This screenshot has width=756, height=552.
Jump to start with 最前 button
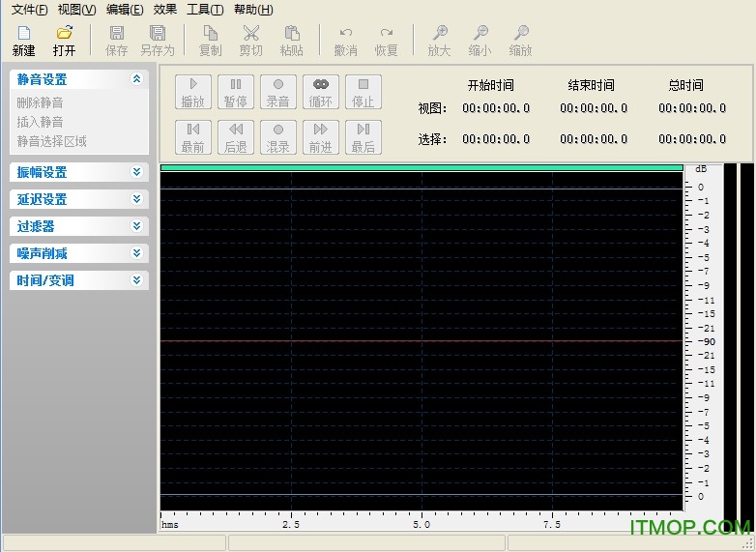pyautogui.click(x=192, y=136)
